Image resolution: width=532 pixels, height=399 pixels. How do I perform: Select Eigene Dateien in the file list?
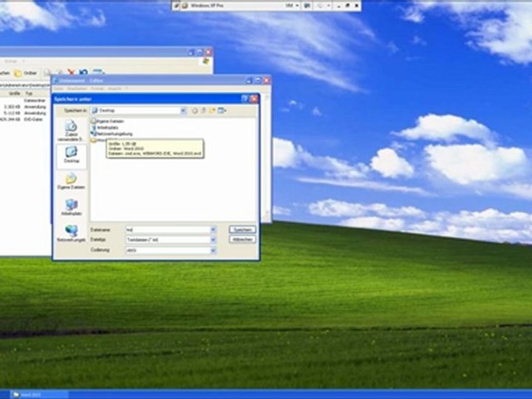tap(107, 121)
